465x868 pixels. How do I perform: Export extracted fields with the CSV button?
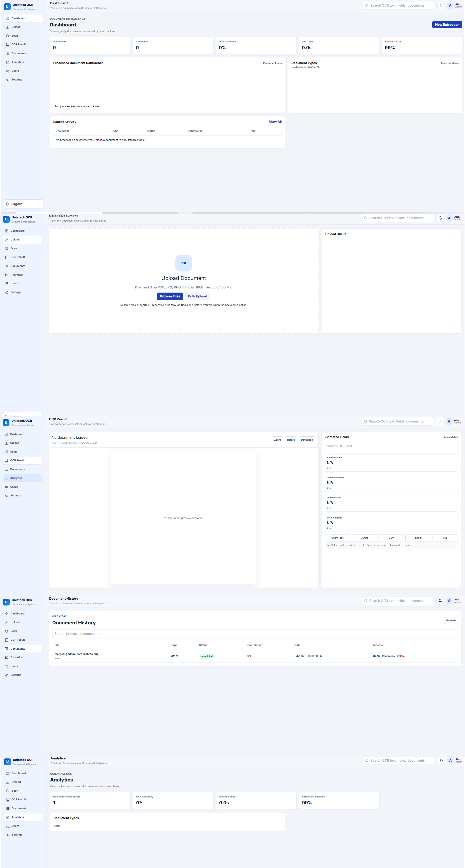click(x=391, y=537)
